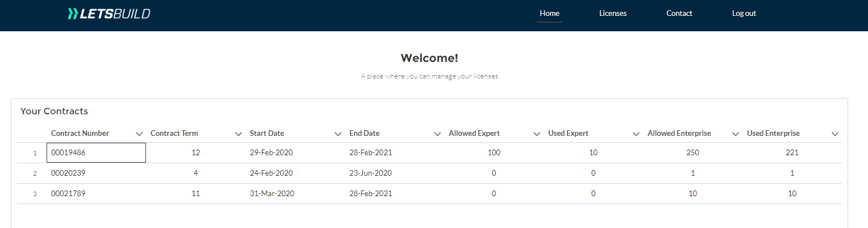The height and width of the screenshot is (228, 868).
Task: Expand Contract Term column menu chevron
Action: (239, 134)
